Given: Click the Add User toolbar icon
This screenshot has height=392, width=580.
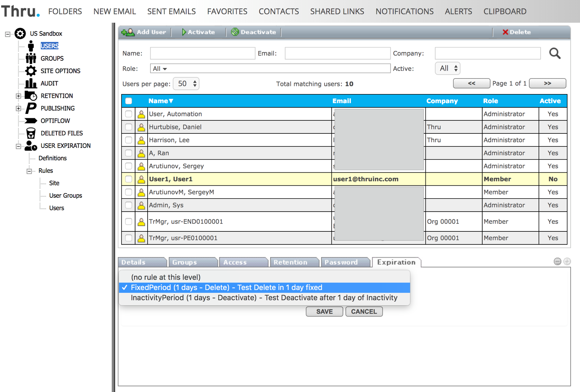Looking at the screenshot, I should click(128, 32).
